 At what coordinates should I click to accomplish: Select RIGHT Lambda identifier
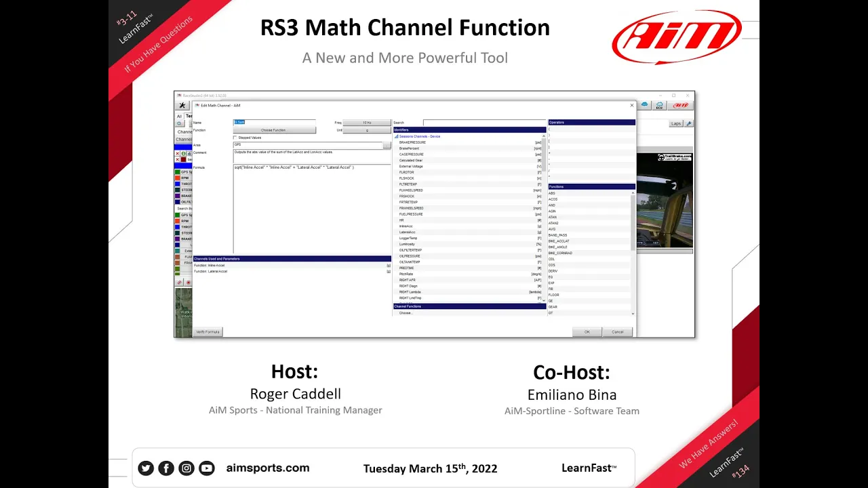pos(469,292)
